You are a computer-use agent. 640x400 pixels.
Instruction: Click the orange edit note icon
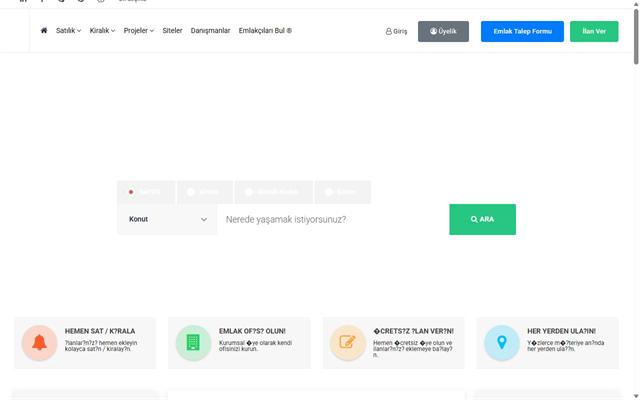pyautogui.click(x=348, y=343)
